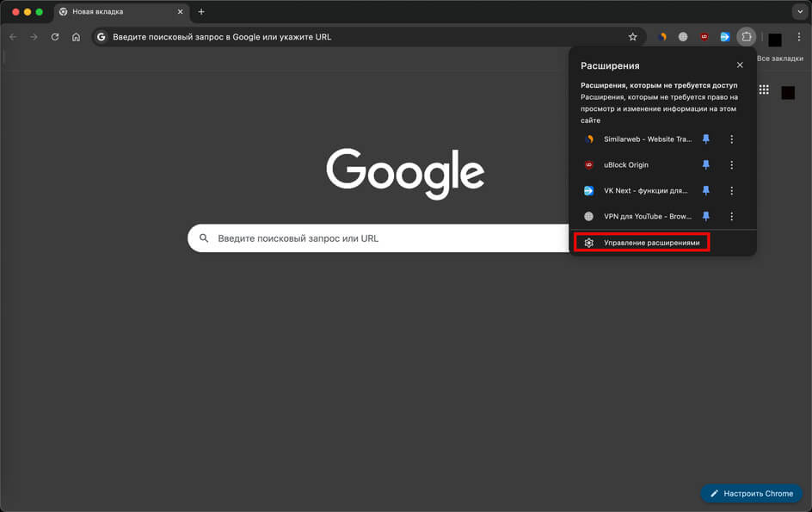
Task: Open Все закладки bookmarks folder
Action: click(x=780, y=59)
